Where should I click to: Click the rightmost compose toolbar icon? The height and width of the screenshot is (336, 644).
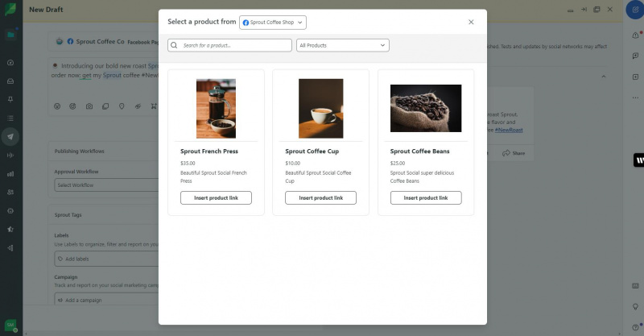154,106
